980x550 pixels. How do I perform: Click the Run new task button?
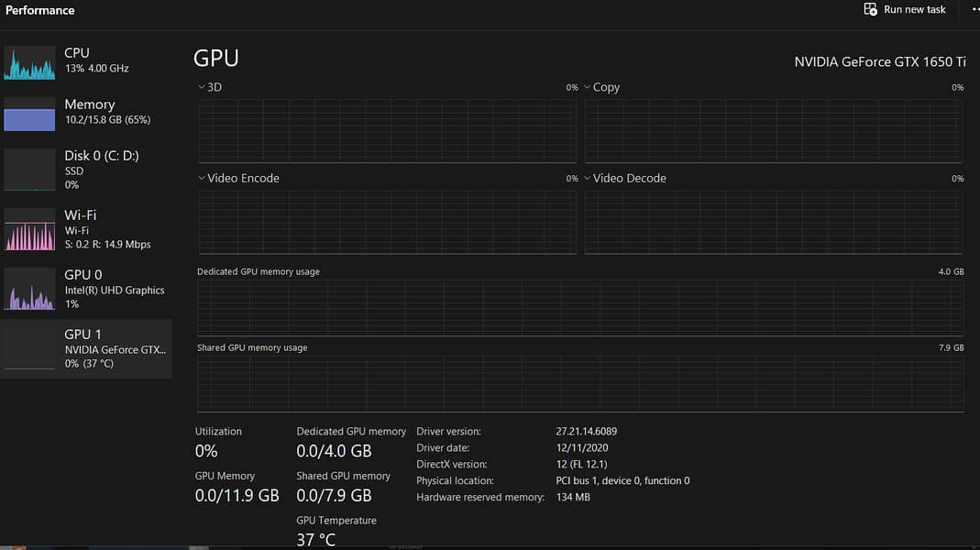[x=905, y=9]
